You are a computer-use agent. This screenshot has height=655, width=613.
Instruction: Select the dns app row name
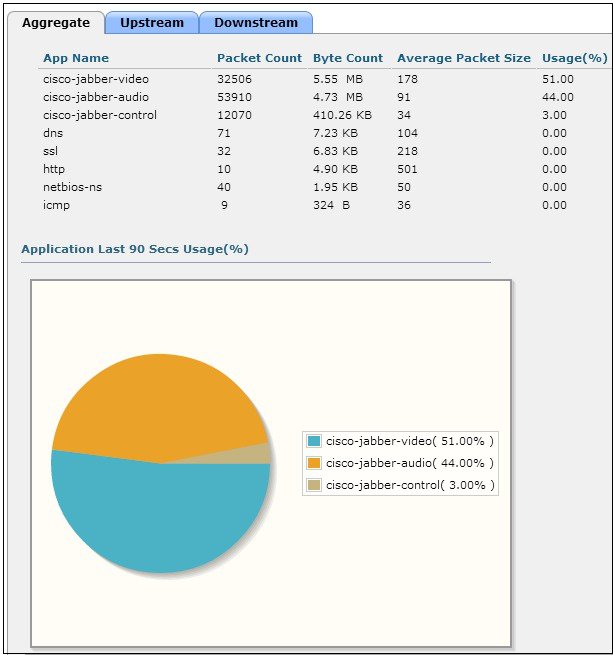coord(53,133)
